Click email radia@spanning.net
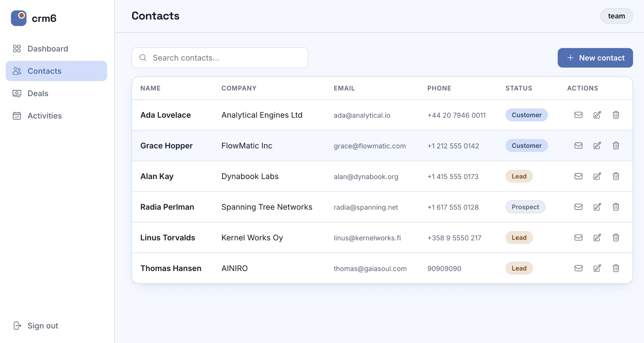The height and width of the screenshot is (343, 644). click(366, 207)
